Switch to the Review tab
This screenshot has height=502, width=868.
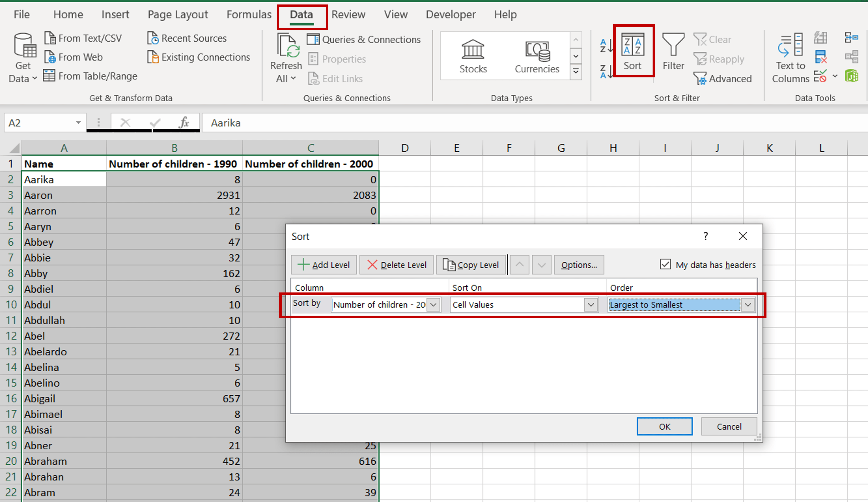(349, 14)
